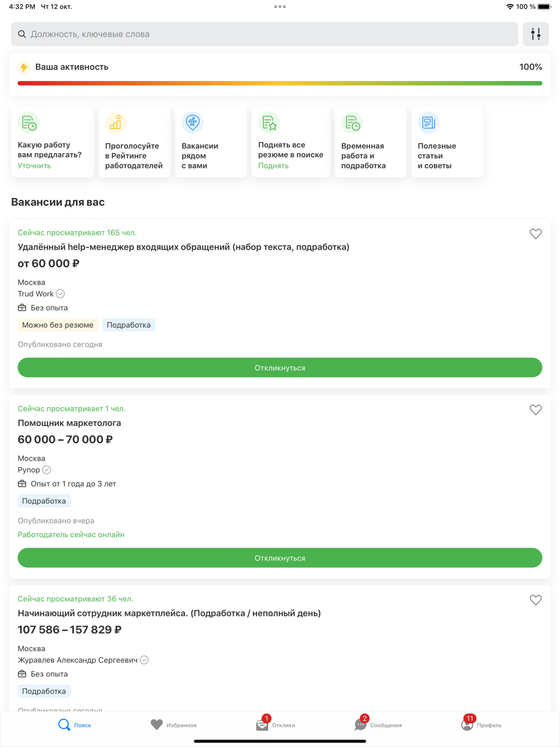Viewport: 560px width, 747px height.
Task: Tap '107 586 – 157 829 ₽' salary
Action: [69, 630]
